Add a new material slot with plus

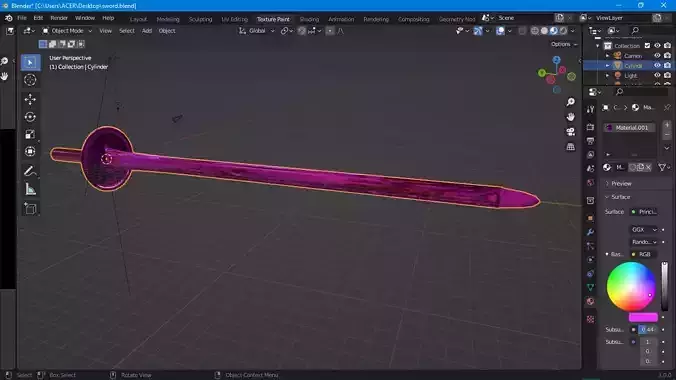coord(667,125)
